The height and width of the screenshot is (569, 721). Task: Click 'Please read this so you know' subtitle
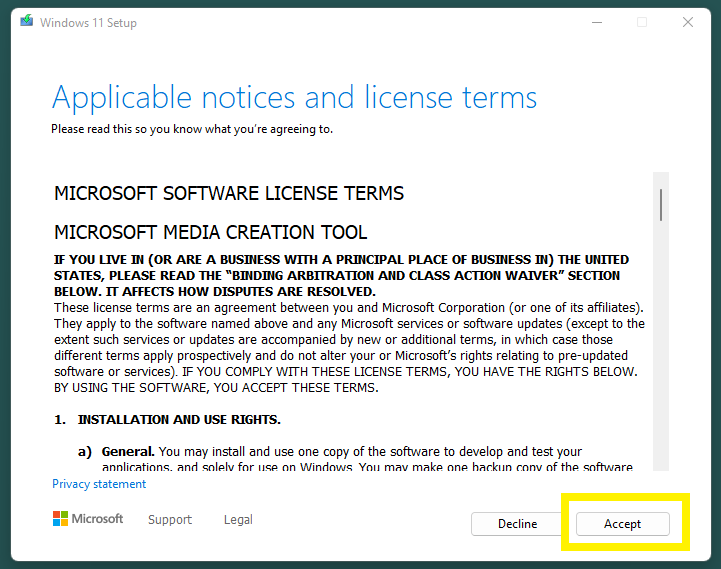click(x=192, y=129)
